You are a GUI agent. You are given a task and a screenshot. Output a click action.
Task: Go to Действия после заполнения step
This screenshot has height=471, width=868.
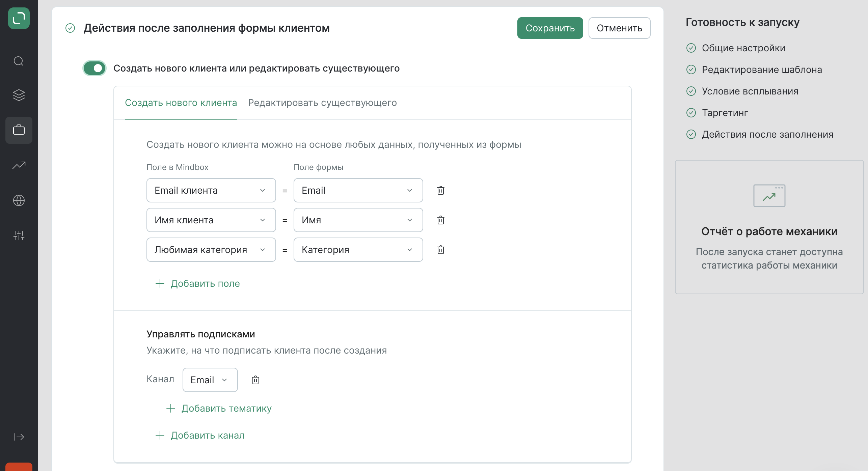click(x=768, y=134)
